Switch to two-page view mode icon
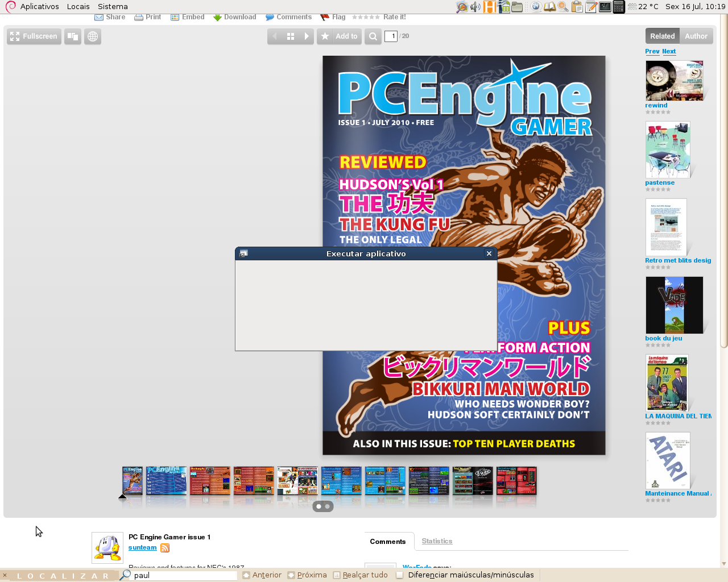The image size is (728, 582). tap(73, 36)
